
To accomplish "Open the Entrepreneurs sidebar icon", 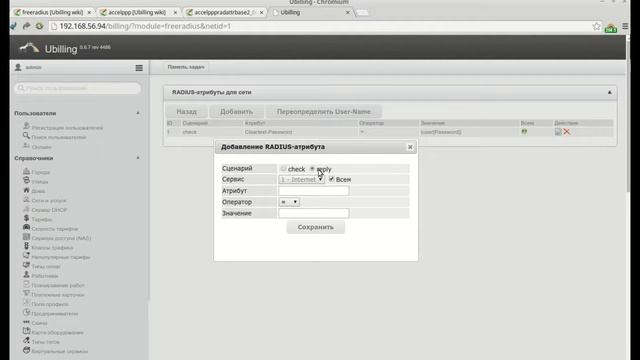I will (27, 312).
